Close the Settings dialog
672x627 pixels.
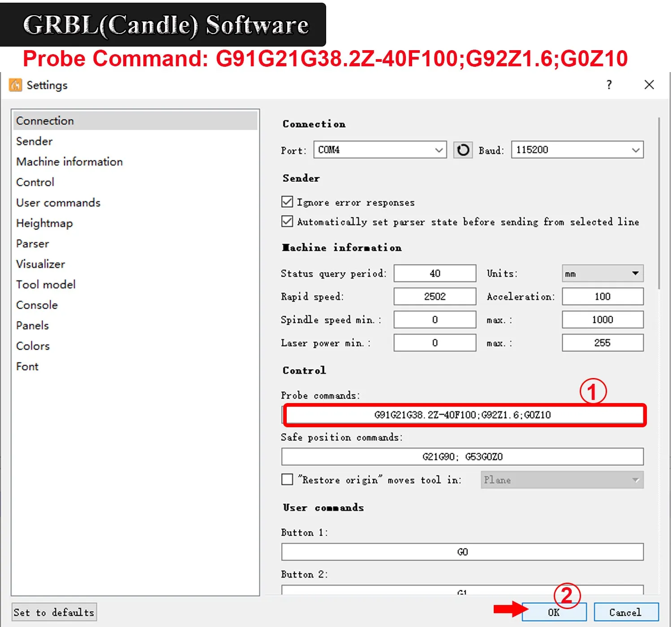coord(649,85)
